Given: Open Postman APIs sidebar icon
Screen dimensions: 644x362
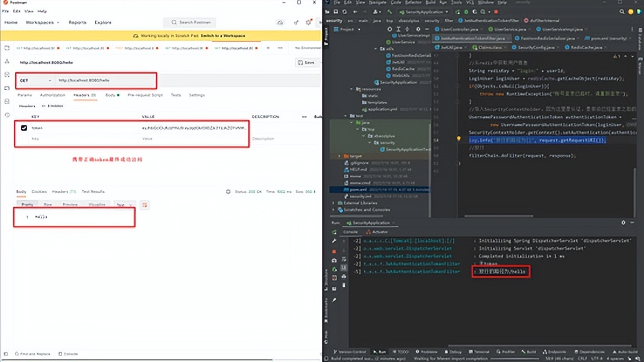Looking at the screenshot, I should [7, 62].
